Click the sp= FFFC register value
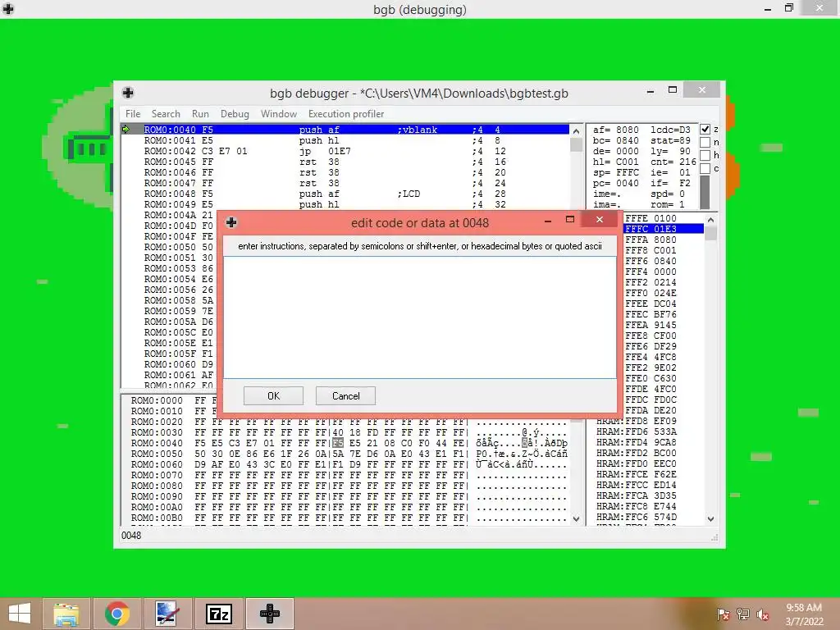840x630 pixels. click(x=615, y=172)
